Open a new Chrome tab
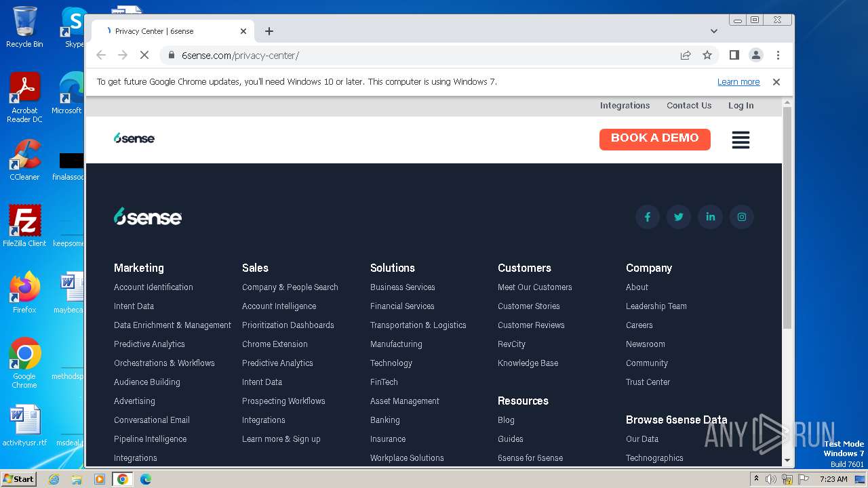The image size is (868, 488). [x=269, y=31]
